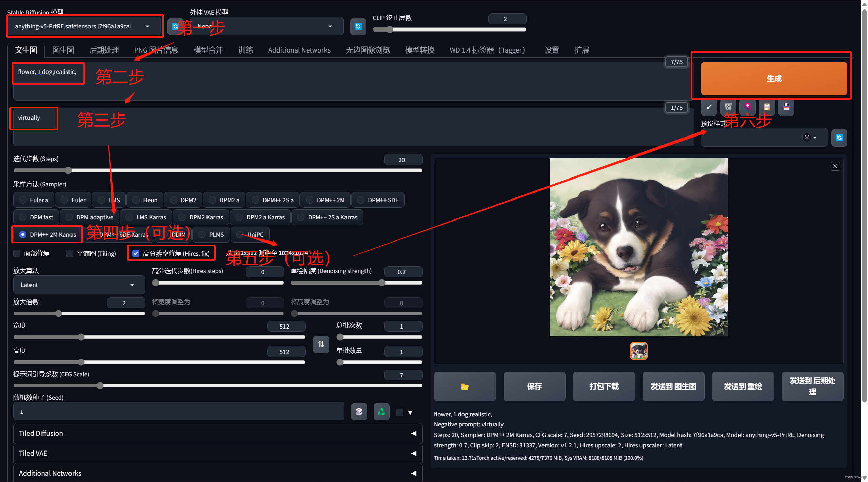Click the arrow icon to read generation parameters

(709, 107)
